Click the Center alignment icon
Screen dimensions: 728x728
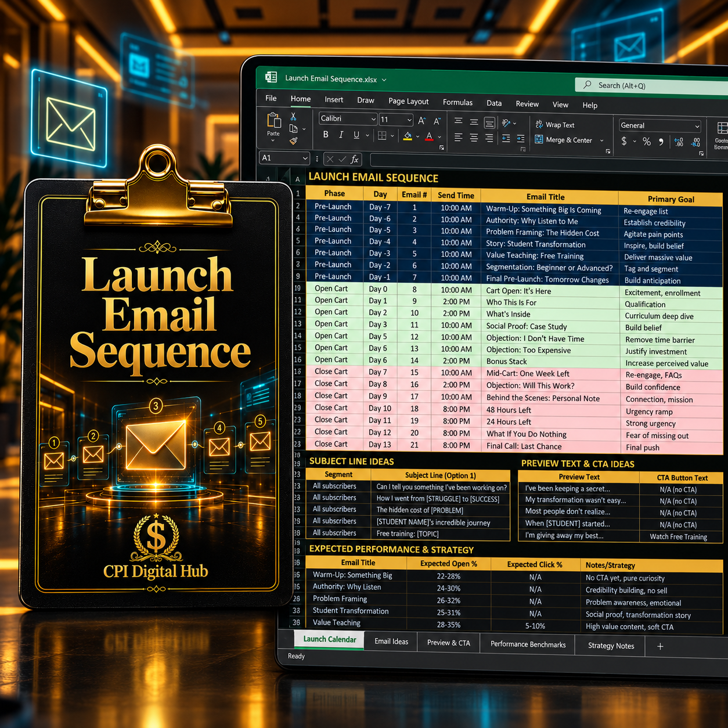(x=474, y=138)
